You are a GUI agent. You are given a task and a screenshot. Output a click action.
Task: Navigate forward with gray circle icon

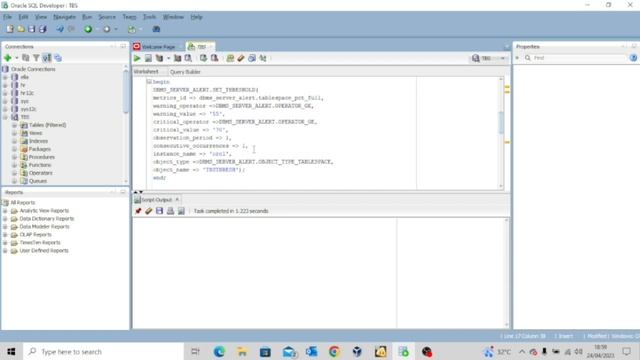point(107,29)
